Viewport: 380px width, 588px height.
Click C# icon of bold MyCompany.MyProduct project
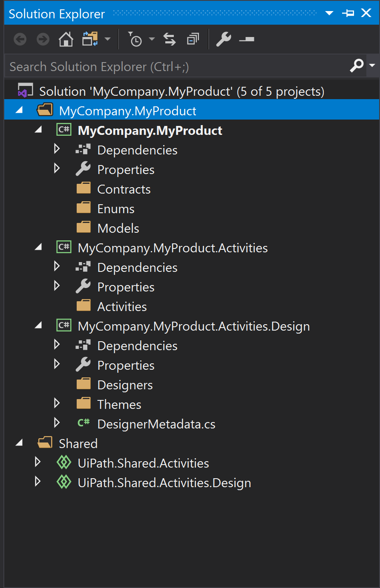pos(64,130)
